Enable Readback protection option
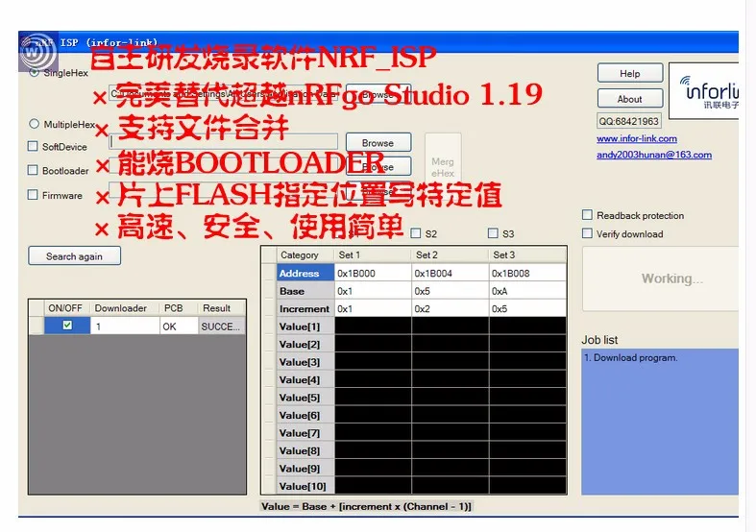The width and height of the screenshot is (756, 532). click(x=587, y=215)
